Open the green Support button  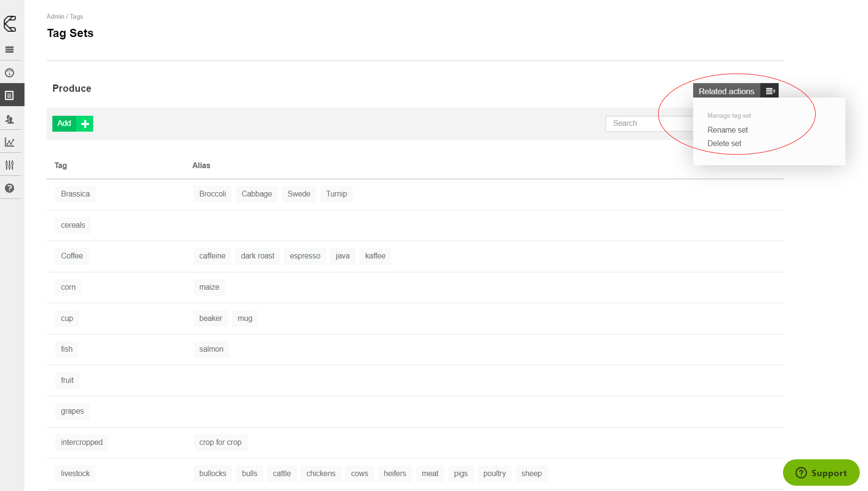click(821, 473)
